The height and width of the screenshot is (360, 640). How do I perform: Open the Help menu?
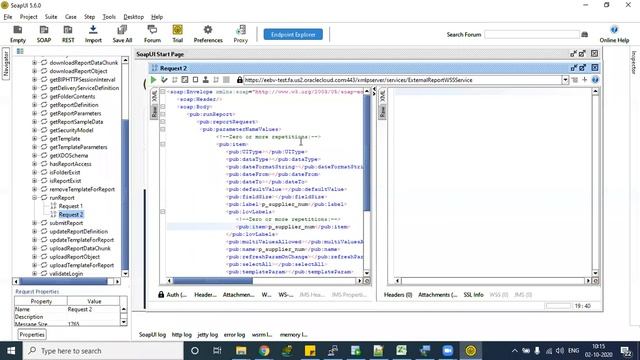(x=157, y=17)
